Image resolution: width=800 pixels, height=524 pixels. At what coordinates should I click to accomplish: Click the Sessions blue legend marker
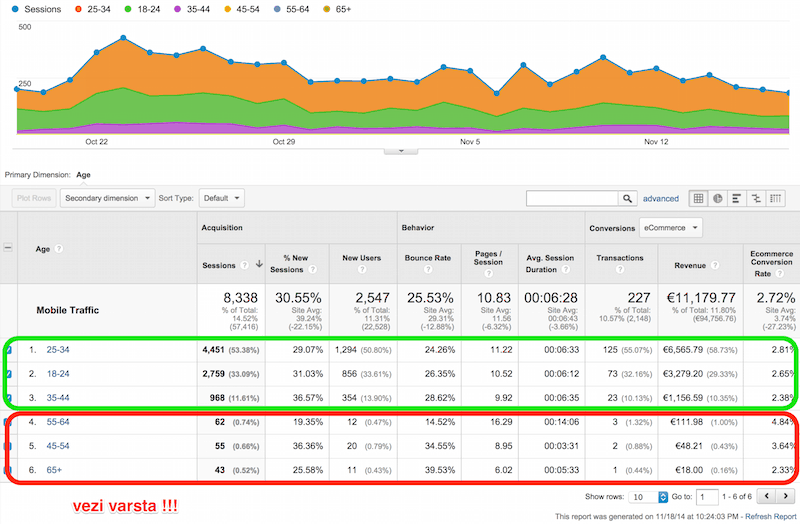point(15,9)
